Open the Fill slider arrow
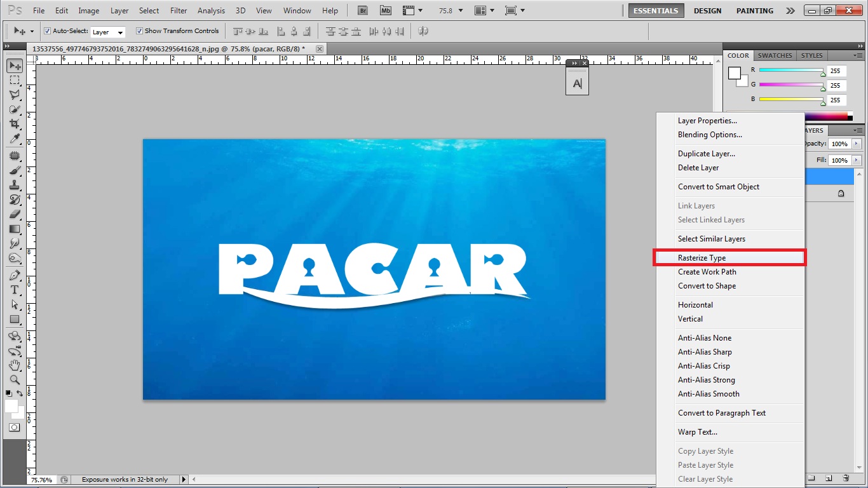The width and height of the screenshot is (868, 488). [x=857, y=160]
